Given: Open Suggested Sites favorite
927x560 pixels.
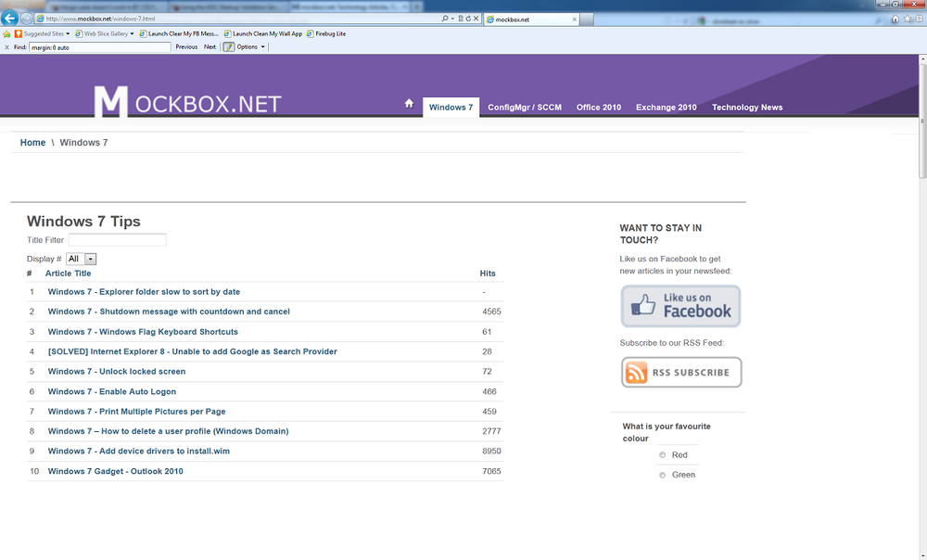Looking at the screenshot, I should (x=40, y=33).
